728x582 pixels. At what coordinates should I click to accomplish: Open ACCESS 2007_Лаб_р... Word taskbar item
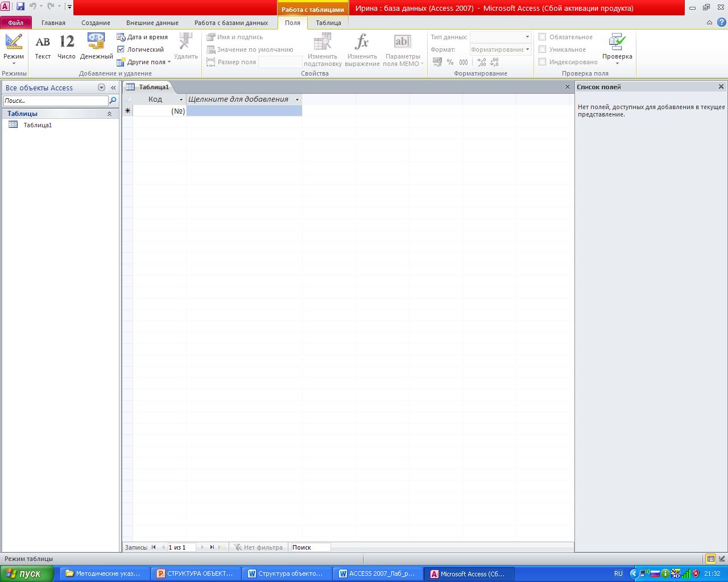378,574
